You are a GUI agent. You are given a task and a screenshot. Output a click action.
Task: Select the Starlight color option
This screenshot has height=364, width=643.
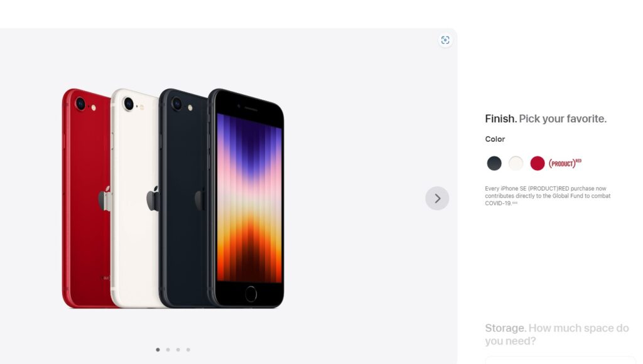pos(516,163)
